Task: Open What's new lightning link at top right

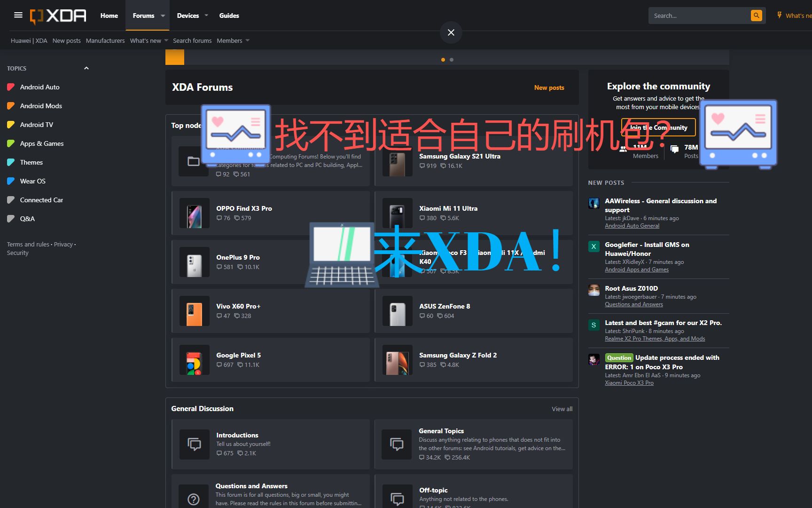Action: click(794, 16)
